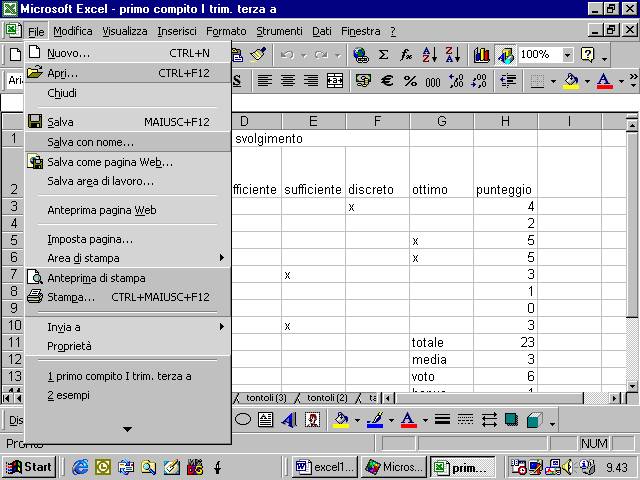Choose Anteprima di stampa menu entry
640x480 pixels.
[128, 278]
